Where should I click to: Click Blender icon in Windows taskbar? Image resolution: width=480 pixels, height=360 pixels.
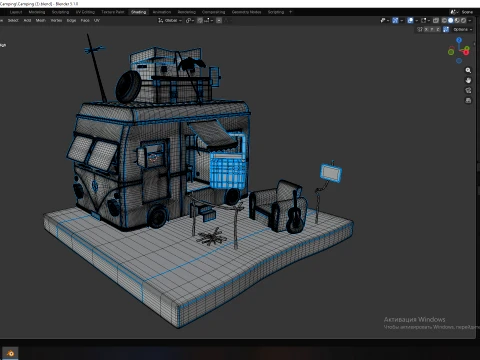10,353
